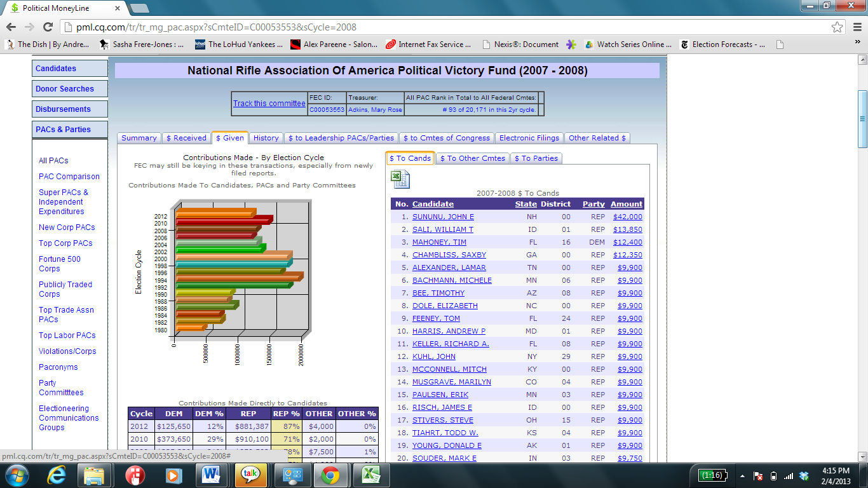868x488 pixels.
Task: Open Other Related $ tab
Action: [597, 138]
